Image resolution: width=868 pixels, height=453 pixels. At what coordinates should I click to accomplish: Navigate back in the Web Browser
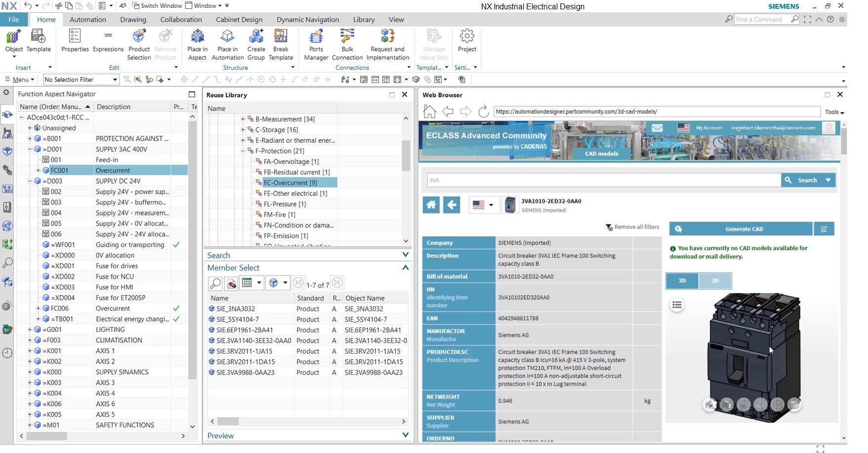click(x=448, y=112)
